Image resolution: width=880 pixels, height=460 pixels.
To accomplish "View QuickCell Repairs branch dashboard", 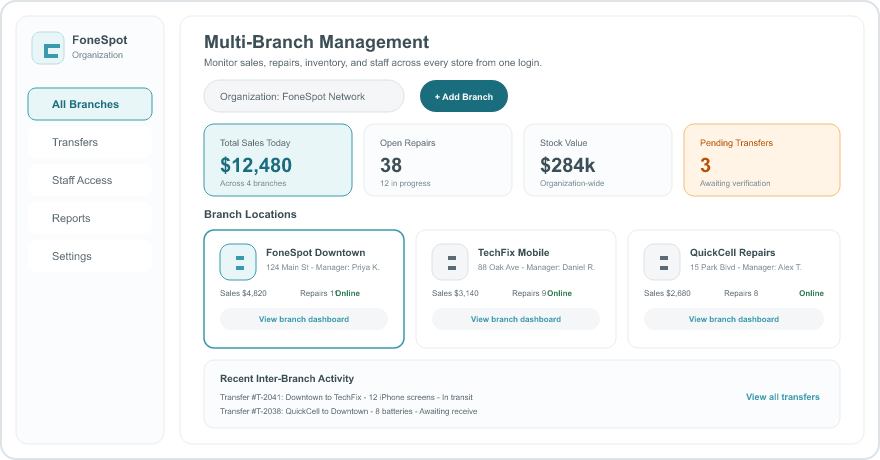I will (734, 319).
